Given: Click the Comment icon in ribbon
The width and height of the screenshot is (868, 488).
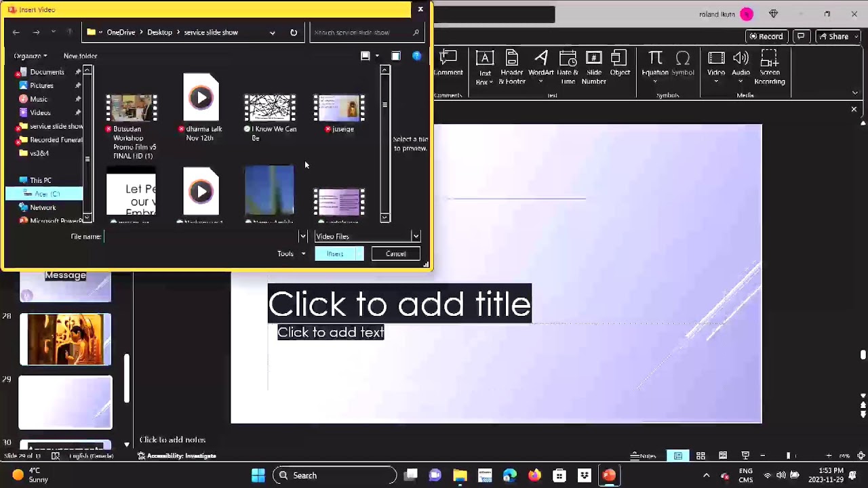Looking at the screenshot, I should click(x=448, y=63).
